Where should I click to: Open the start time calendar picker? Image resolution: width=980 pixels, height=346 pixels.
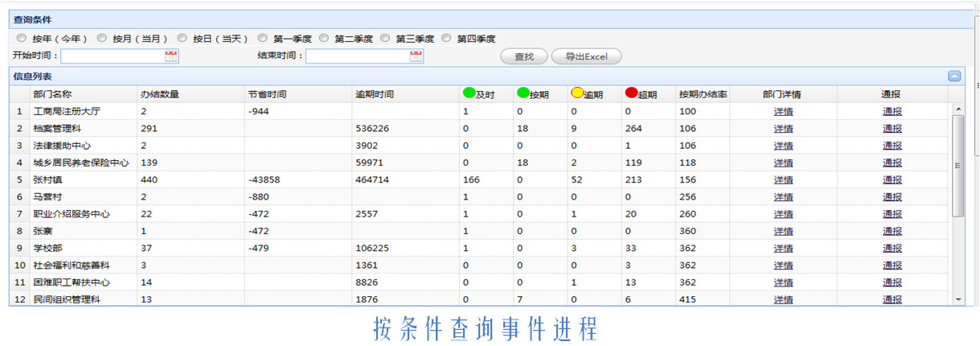coord(171,56)
